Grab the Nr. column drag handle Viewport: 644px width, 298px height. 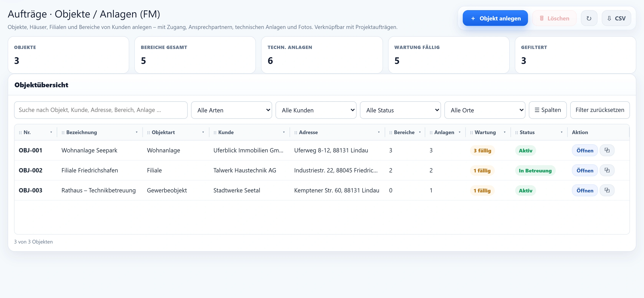pos(20,133)
